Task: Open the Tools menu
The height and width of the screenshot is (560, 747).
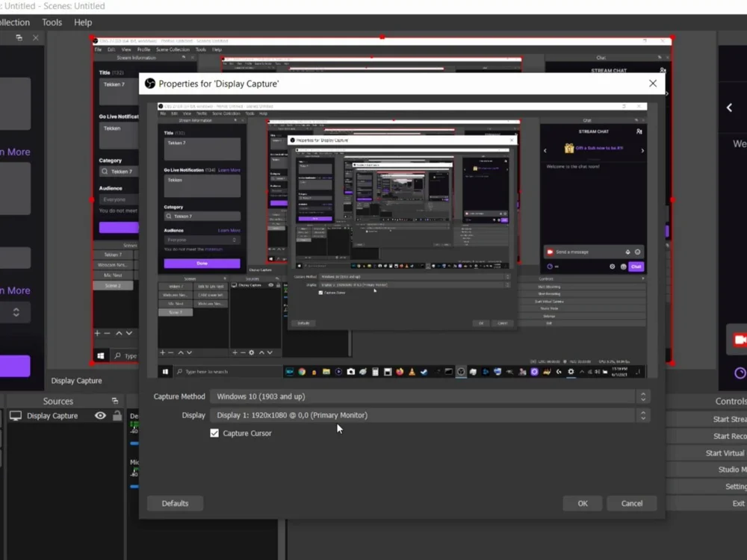Action: pyautogui.click(x=51, y=22)
